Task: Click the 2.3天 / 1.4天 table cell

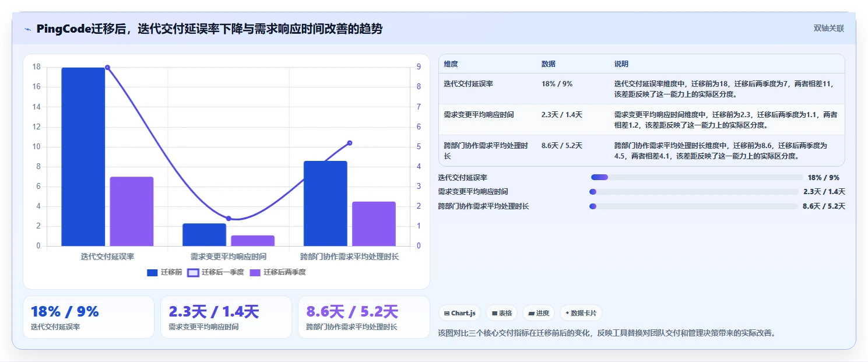Action: [x=562, y=115]
